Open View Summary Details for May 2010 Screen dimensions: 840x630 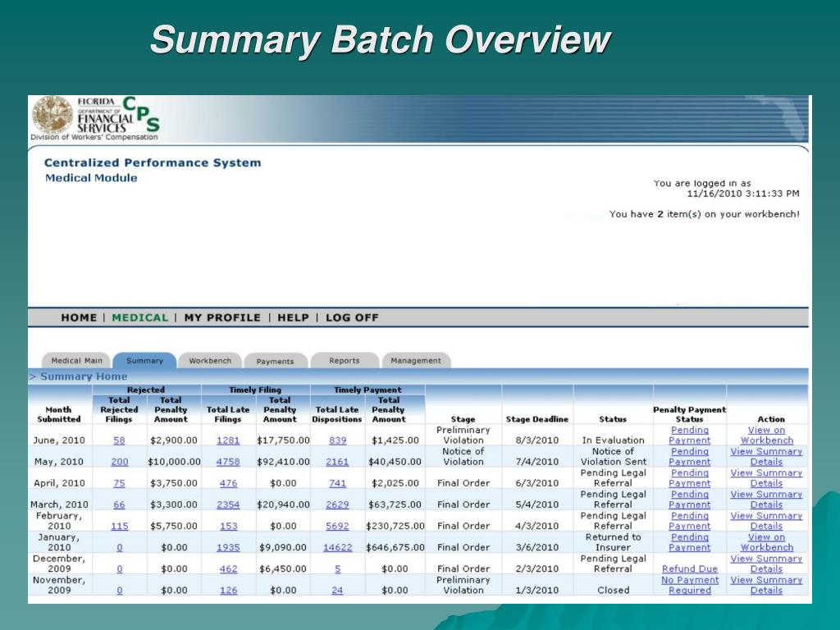[x=767, y=456]
